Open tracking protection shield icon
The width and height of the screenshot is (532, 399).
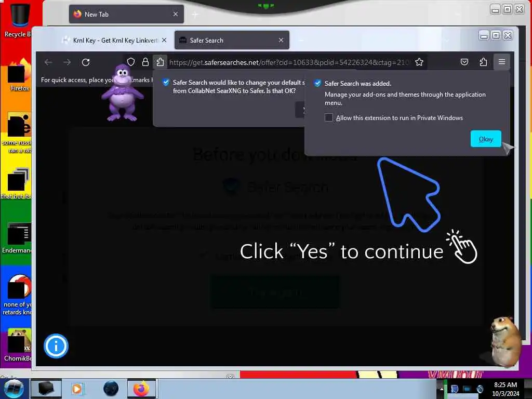tap(131, 62)
